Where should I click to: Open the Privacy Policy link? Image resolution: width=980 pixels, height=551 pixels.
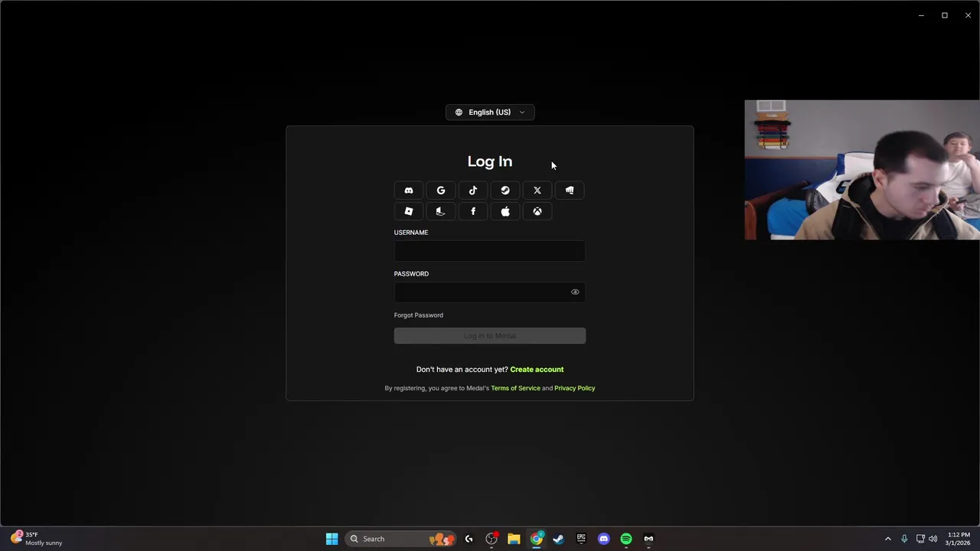pyautogui.click(x=574, y=388)
